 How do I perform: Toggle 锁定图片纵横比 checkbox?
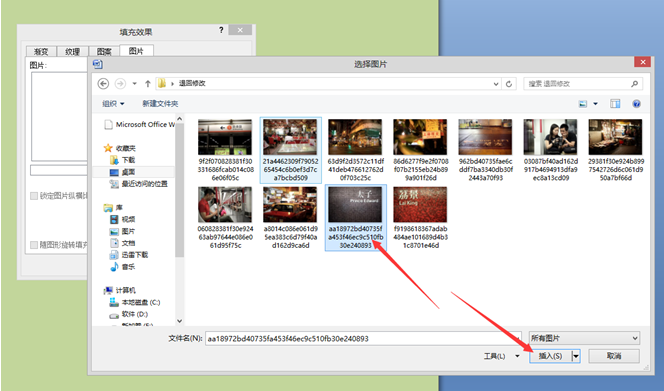[x=34, y=196]
